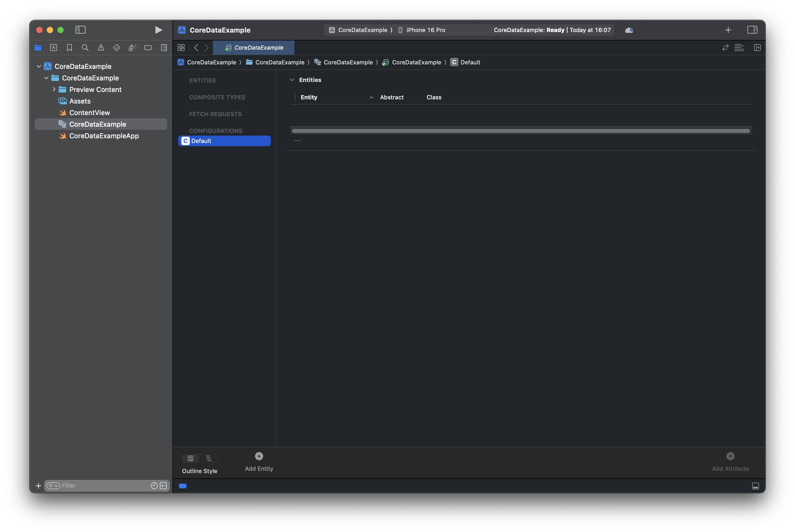
Task: Switch to the Source Control navigator
Action: pyautogui.click(x=54, y=48)
